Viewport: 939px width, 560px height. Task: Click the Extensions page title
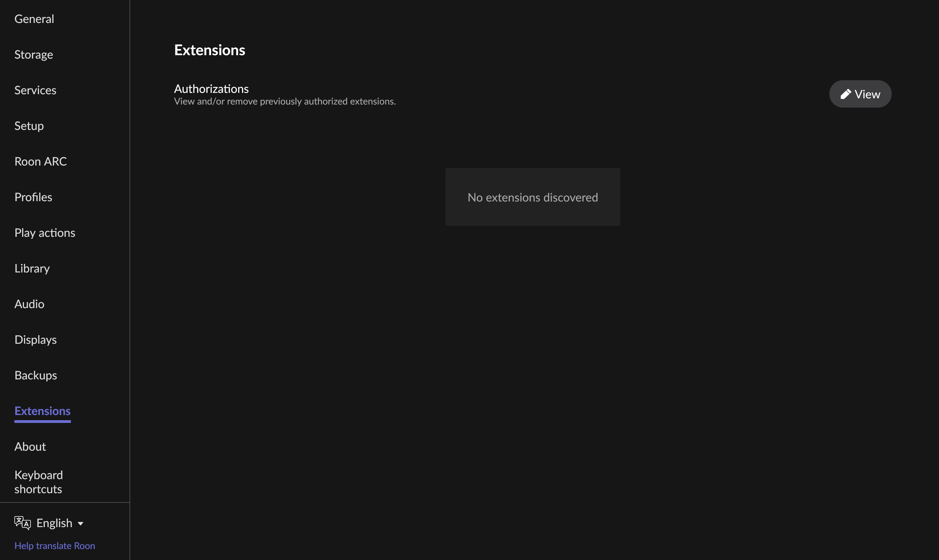(210, 50)
